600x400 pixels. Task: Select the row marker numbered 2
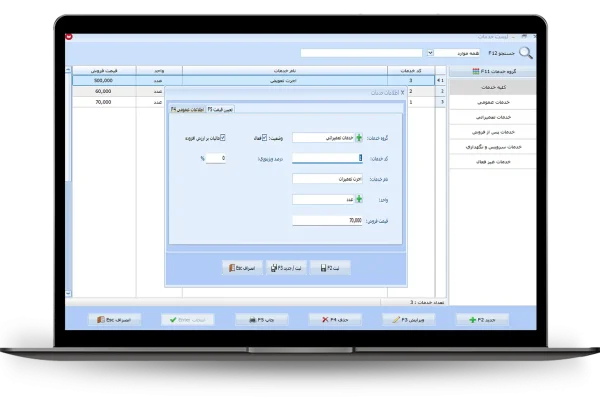441,91
